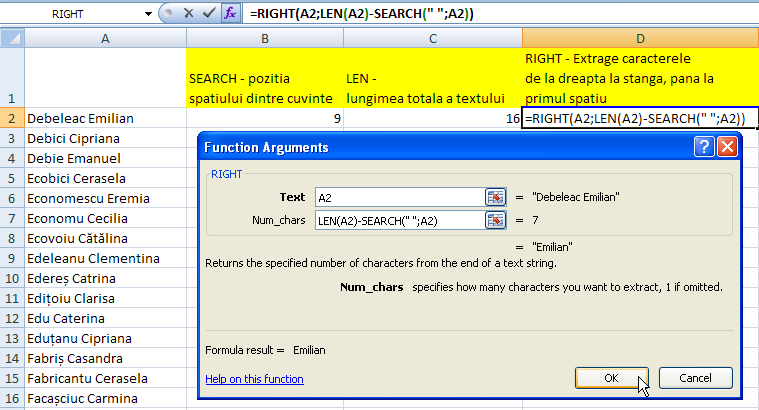Screen dimensions: 759x410
Task: Close the Function Arguments dialog
Action: [728, 147]
